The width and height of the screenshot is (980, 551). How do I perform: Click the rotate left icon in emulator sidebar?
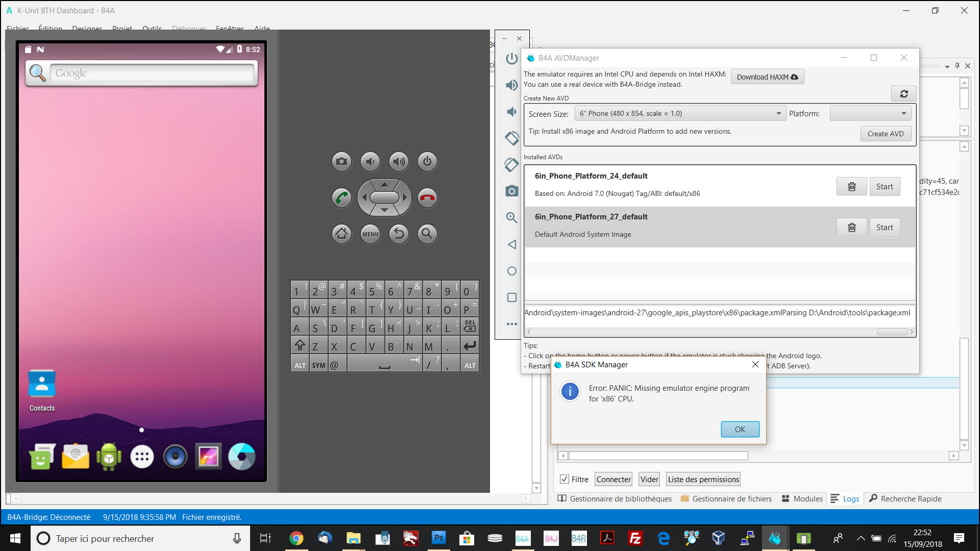coord(511,138)
